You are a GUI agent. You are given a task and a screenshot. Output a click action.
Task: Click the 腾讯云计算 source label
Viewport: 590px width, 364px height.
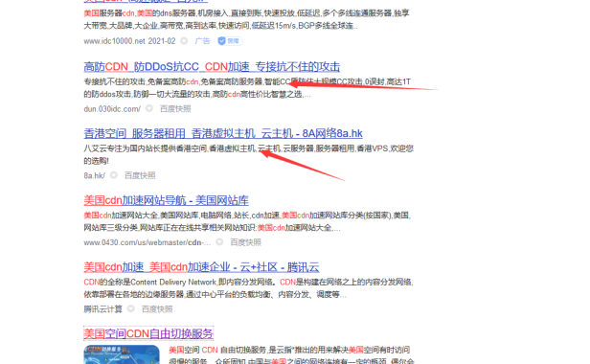tap(103, 309)
